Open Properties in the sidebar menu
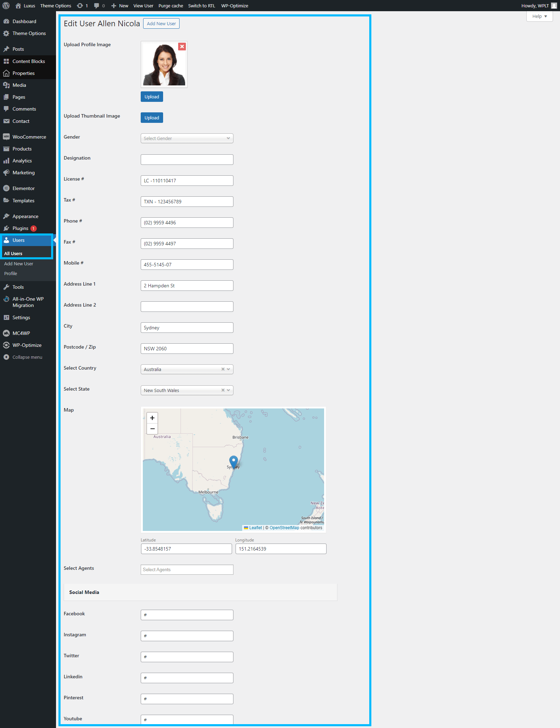The image size is (560, 728). coord(23,73)
